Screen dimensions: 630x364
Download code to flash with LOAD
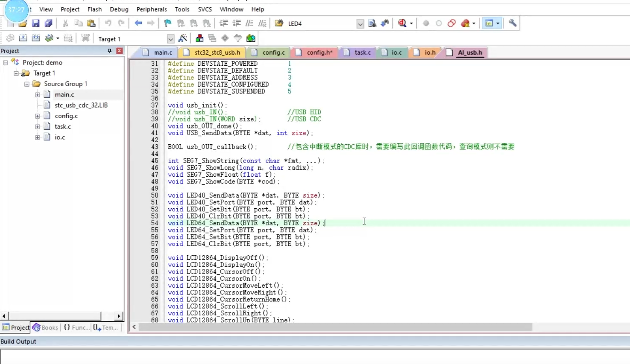tap(85, 38)
